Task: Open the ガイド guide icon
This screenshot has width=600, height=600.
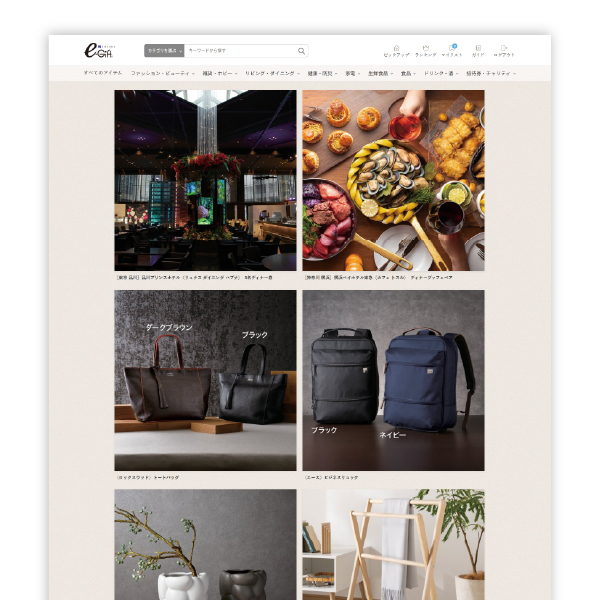Action: pos(478,51)
